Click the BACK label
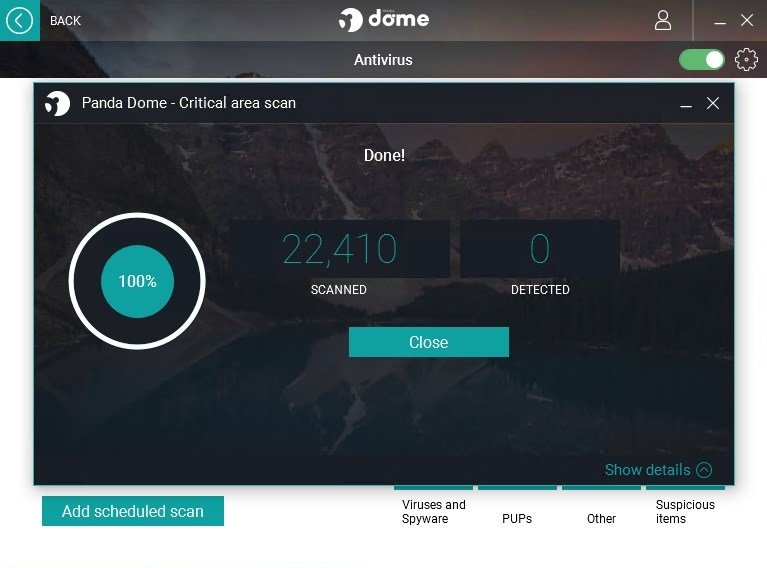The width and height of the screenshot is (767, 568). click(65, 21)
